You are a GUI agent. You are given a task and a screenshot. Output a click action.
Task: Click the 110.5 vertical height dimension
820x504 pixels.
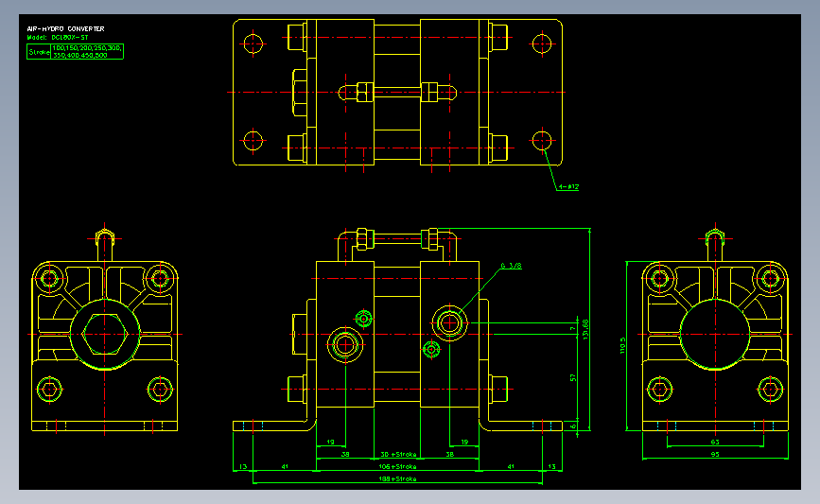[x=623, y=345]
